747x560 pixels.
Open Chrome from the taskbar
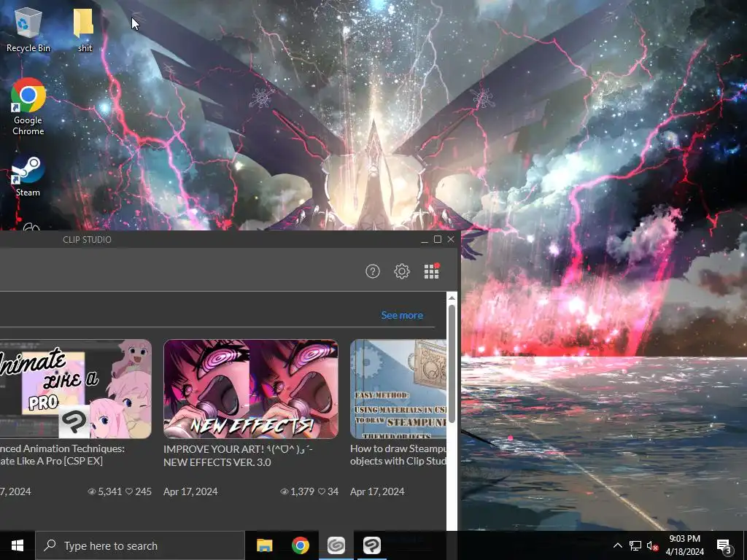tap(300, 545)
